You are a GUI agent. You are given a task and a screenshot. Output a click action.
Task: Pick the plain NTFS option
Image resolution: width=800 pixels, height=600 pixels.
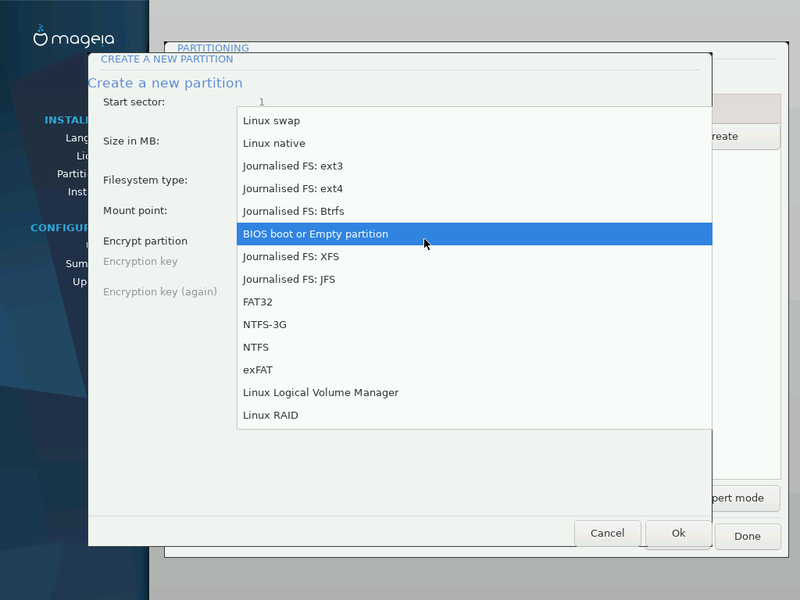[x=256, y=347]
